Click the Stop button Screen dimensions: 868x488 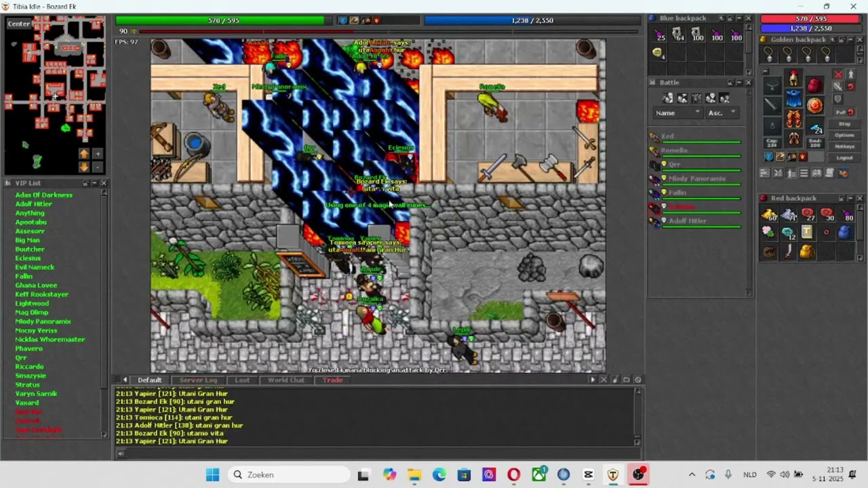(844, 124)
